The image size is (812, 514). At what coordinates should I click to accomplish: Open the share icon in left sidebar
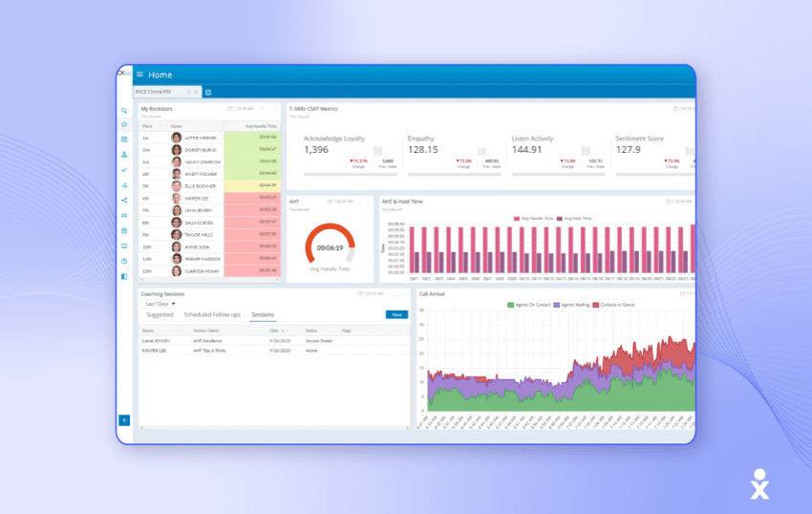[124, 201]
